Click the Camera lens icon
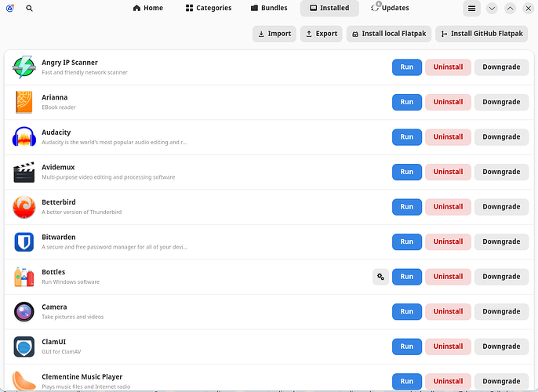Viewport: 538px width, 392px height. [x=24, y=312]
